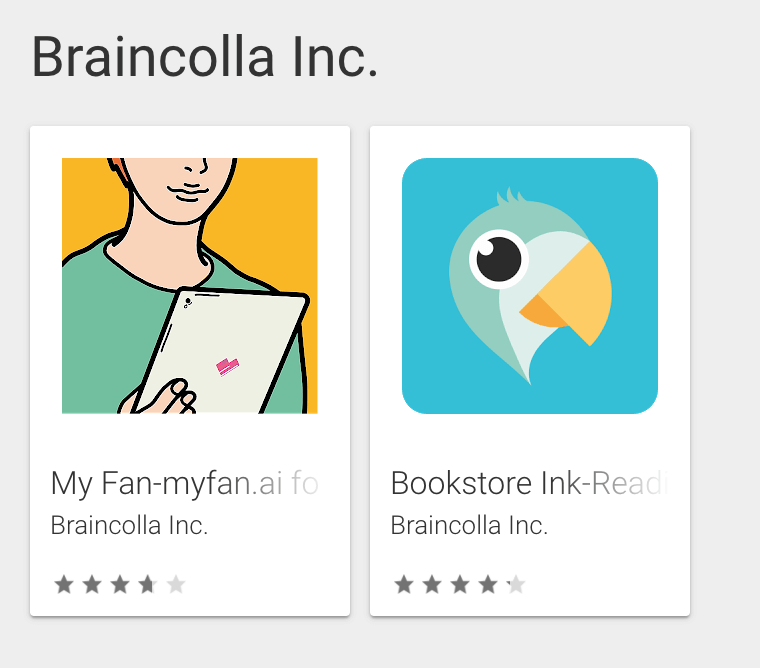
Task: Click the tablet in My Fan artwork
Action: pyautogui.click(x=222, y=350)
